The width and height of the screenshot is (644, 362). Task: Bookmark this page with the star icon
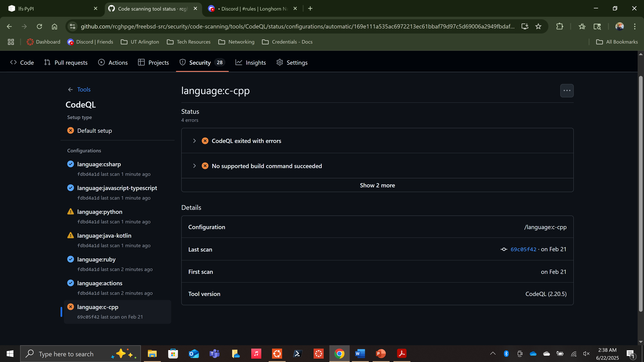538,26
